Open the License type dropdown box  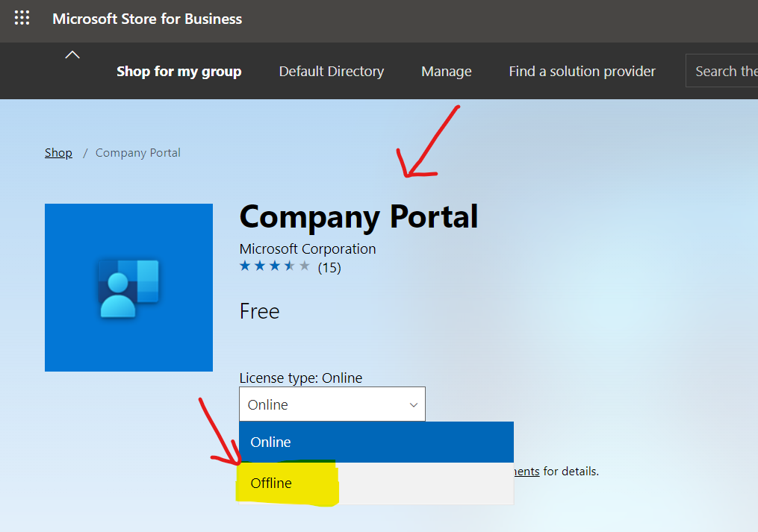pos(332,404)
